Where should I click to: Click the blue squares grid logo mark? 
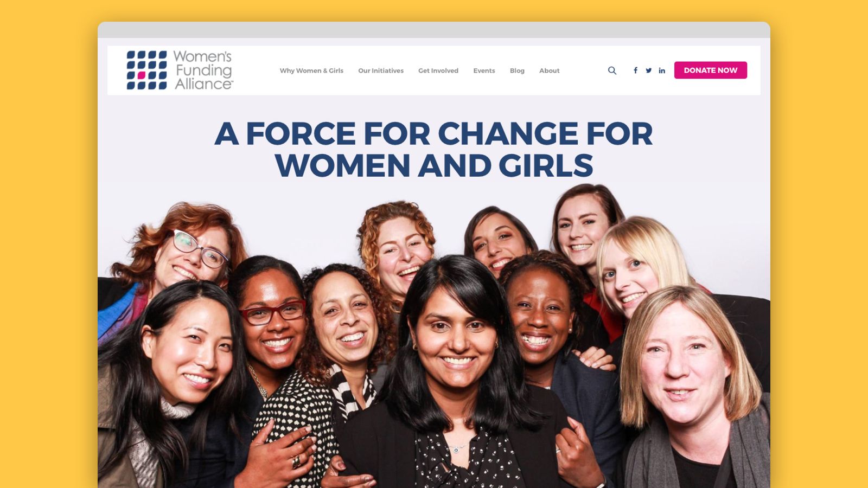coord(146,70)
